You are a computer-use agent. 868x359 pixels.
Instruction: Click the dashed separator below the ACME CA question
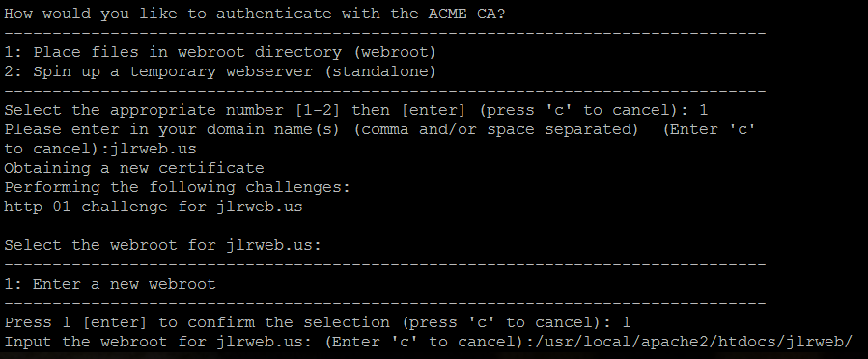(x=385, y=34)
